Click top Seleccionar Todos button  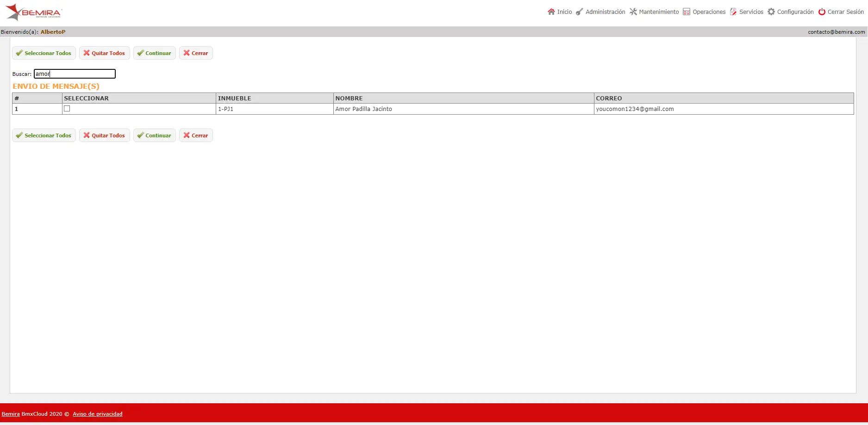44,53
